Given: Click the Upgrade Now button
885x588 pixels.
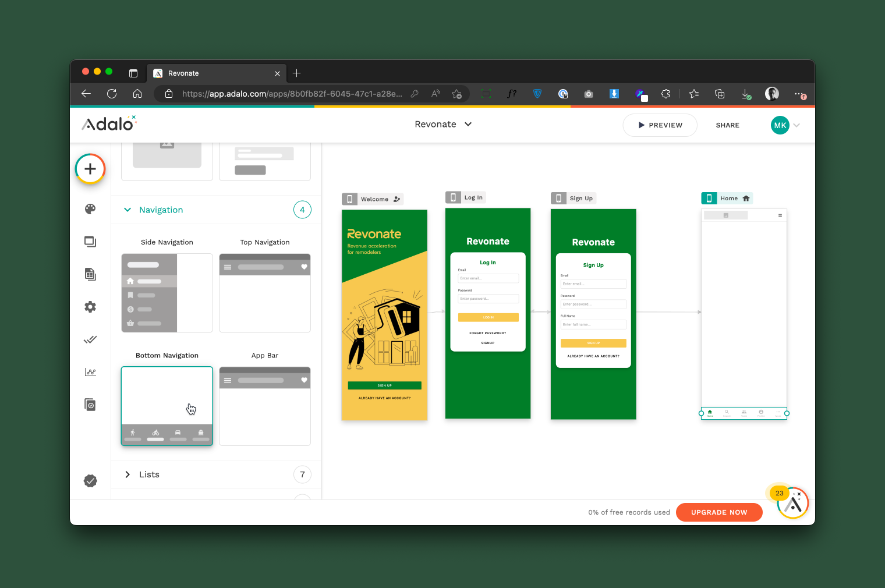Looking at the screenshot, I should coord(719,512).
